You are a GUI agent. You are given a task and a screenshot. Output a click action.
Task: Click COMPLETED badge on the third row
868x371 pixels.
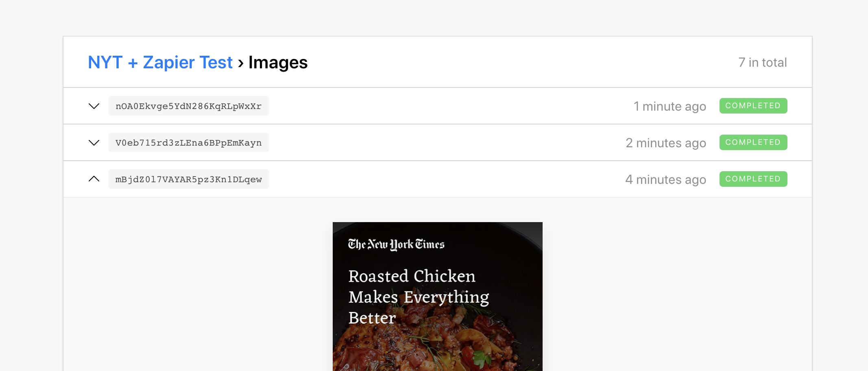point(753,179)
